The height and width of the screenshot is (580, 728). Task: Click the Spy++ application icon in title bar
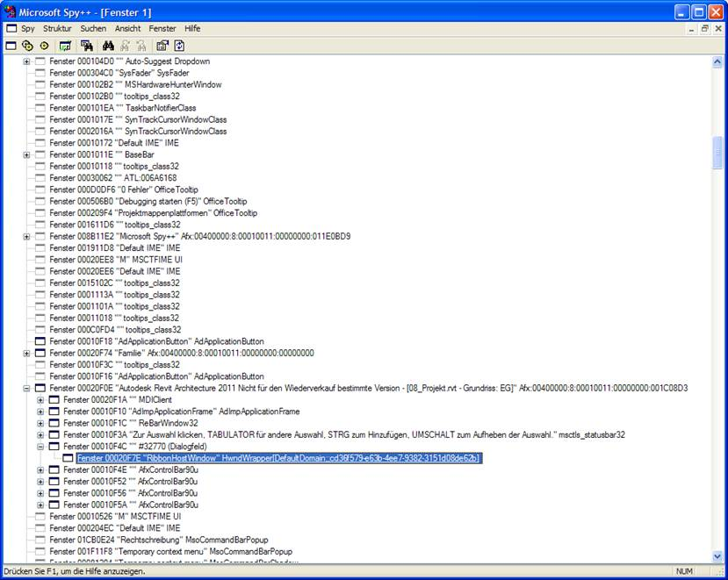[x=8, y=11]
